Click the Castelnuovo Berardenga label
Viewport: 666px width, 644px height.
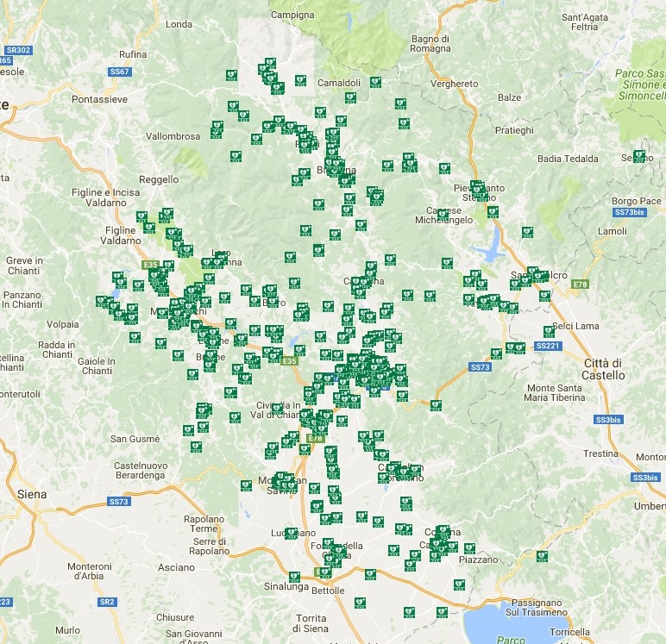tap(141, 471)
